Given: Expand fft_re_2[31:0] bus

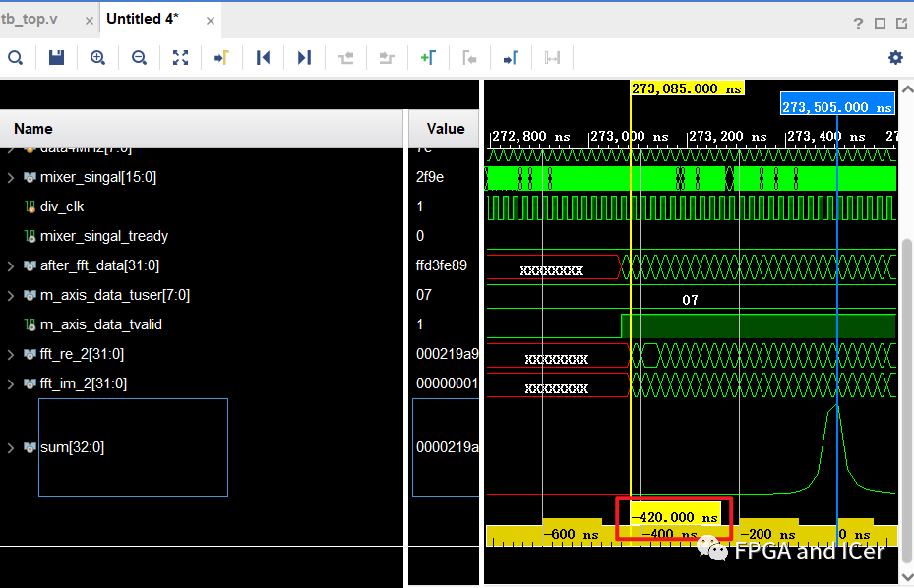Looking at the screenshot, I should (11, 354).
